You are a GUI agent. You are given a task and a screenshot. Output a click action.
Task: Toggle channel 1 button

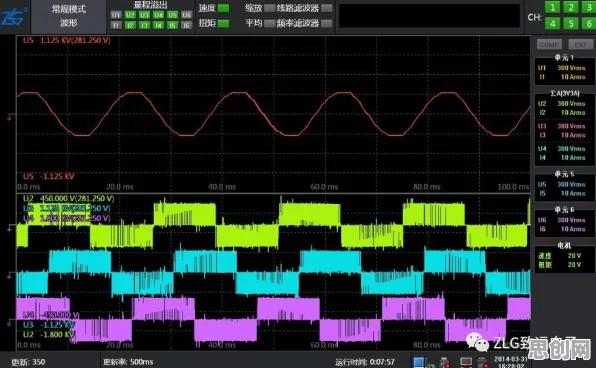[553, 7]
